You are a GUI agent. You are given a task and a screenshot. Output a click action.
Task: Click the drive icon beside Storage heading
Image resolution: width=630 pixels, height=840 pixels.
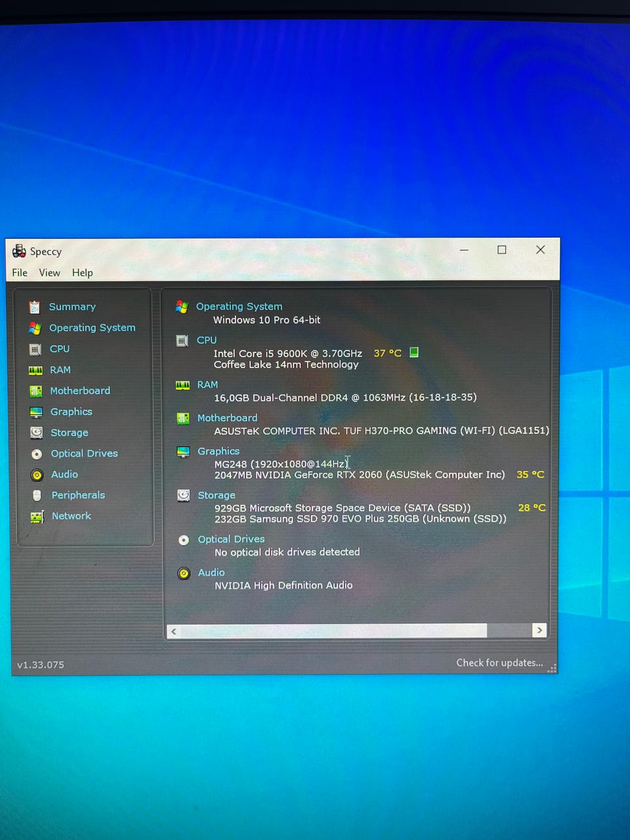pyautogui.click(x=184, y=495)
